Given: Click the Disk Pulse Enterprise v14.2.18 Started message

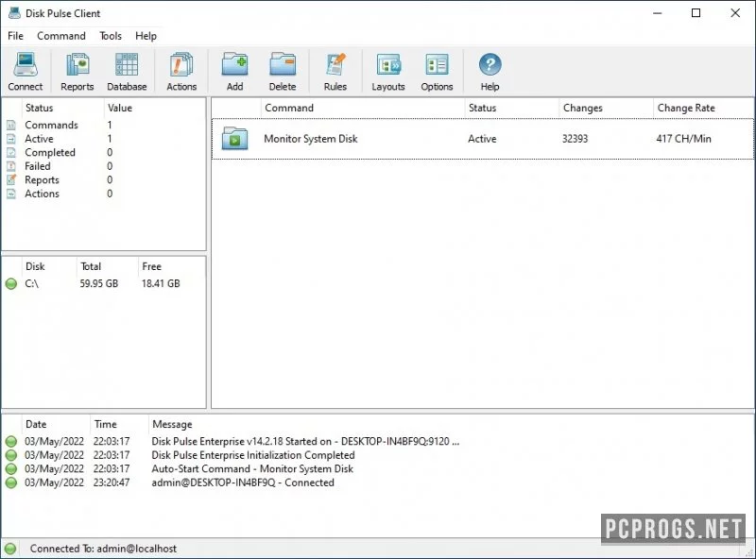Looking at the screenshot, I should (x=305, y=441).
